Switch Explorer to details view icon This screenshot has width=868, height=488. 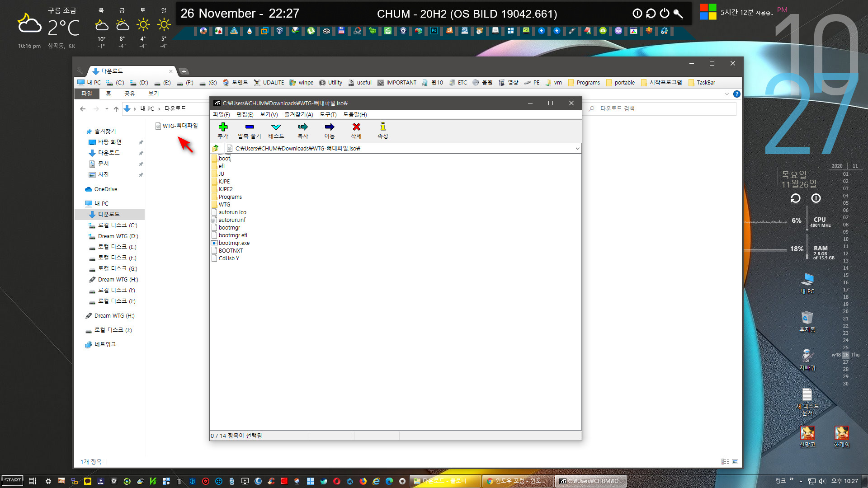coord(725,462)
